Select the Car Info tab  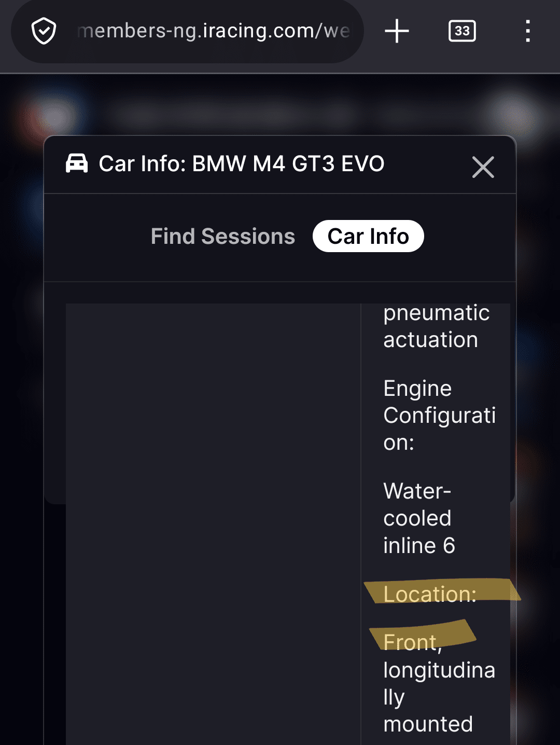[x=368, y=237]
